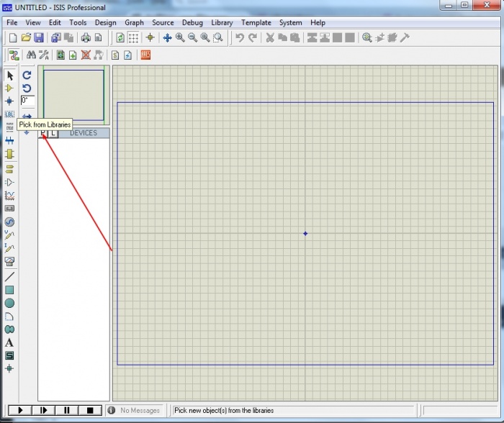Viewport: 504px width, 423px height.
Task: Start simulation with the Play button
Action: click(21, 410)
